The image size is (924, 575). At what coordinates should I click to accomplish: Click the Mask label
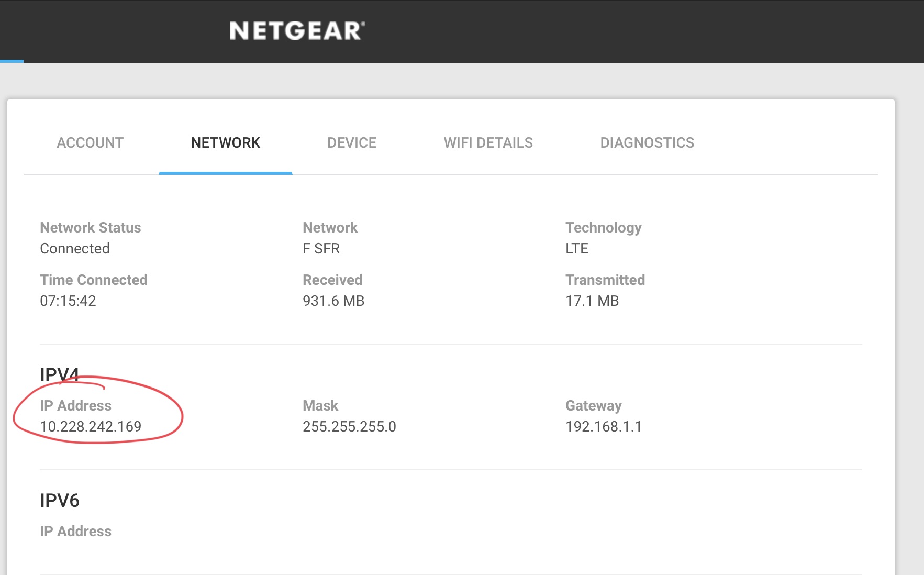(x=320, y=405)
